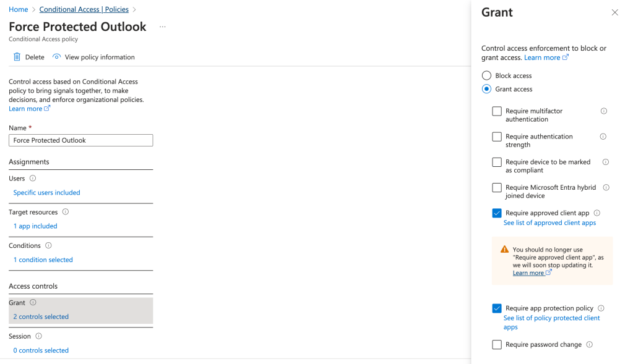The image size is (633, 364).
Task: Open Specific users included assignment
Action: (x=46, y=193)
